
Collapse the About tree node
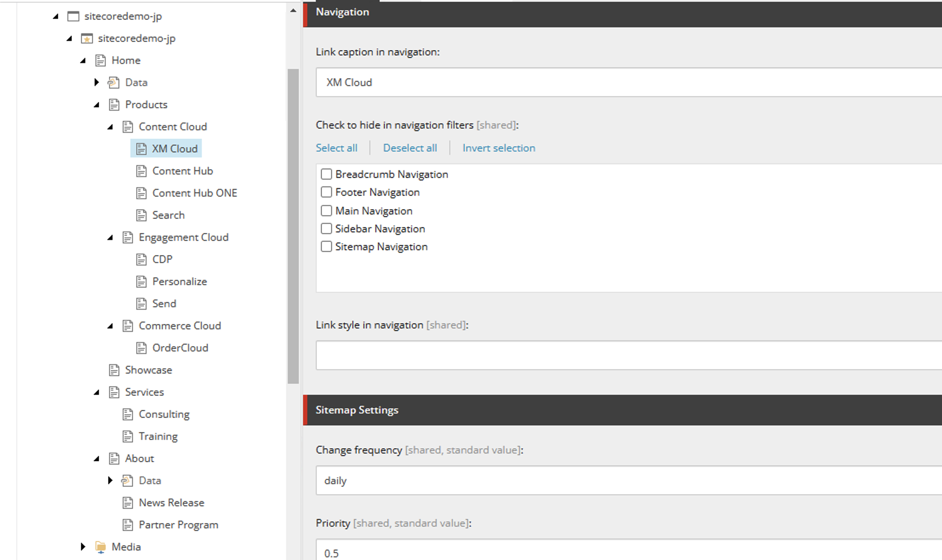97,459
